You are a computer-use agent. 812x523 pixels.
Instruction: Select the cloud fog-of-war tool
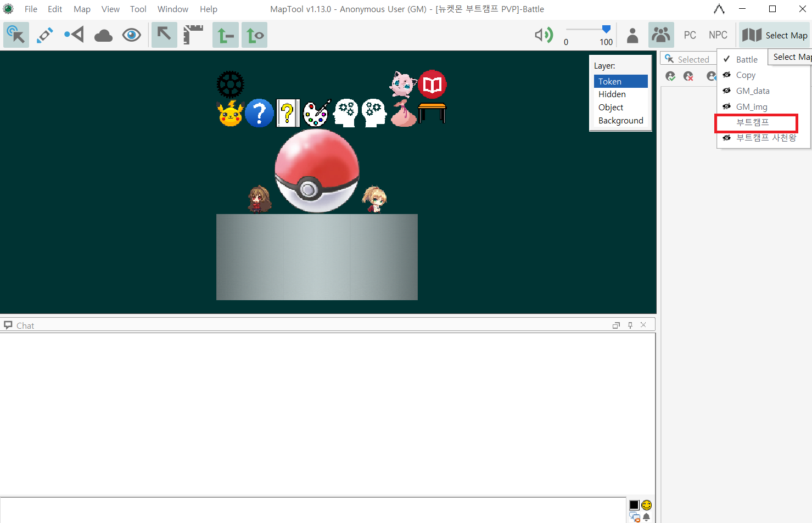[103, 36]
